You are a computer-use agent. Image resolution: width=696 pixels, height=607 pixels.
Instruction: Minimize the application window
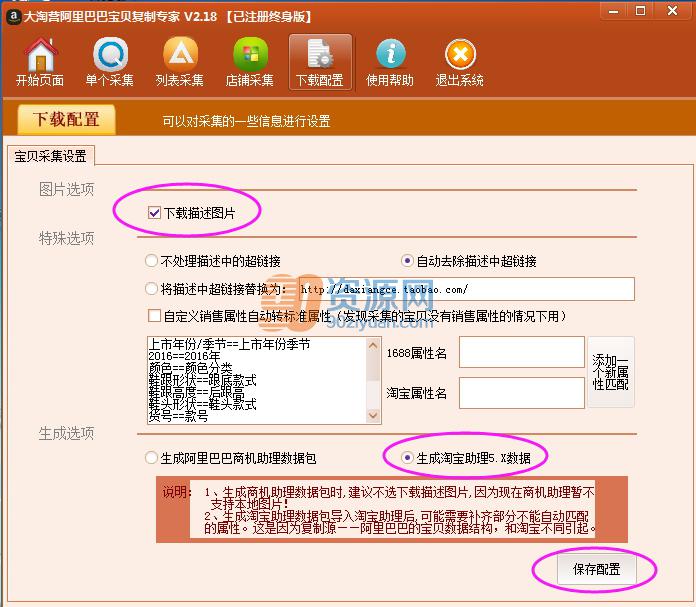pos(613,11)
